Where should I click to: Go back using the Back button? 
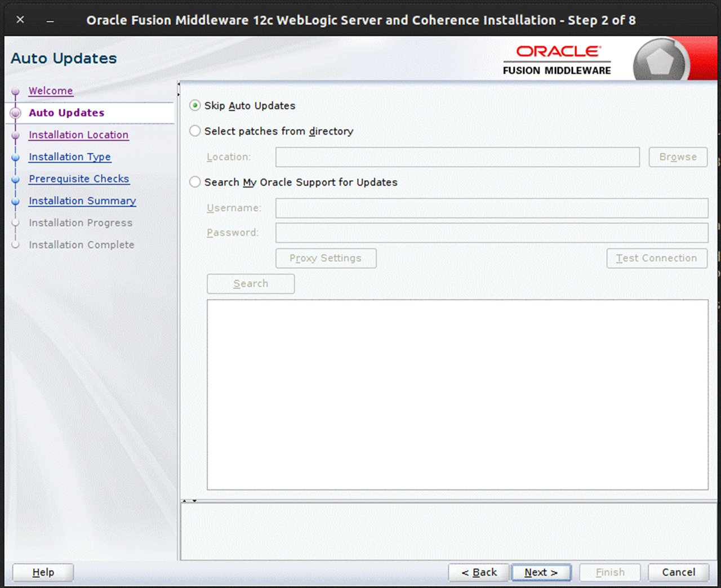pos(479,572)
